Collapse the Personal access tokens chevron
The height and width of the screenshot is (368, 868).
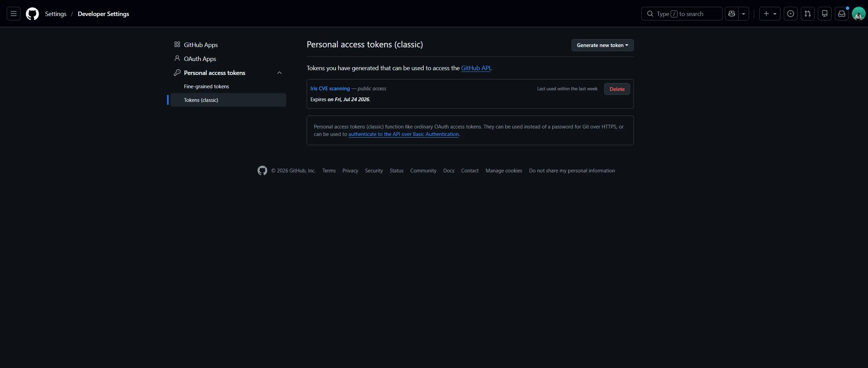click(x=279, y=73)
